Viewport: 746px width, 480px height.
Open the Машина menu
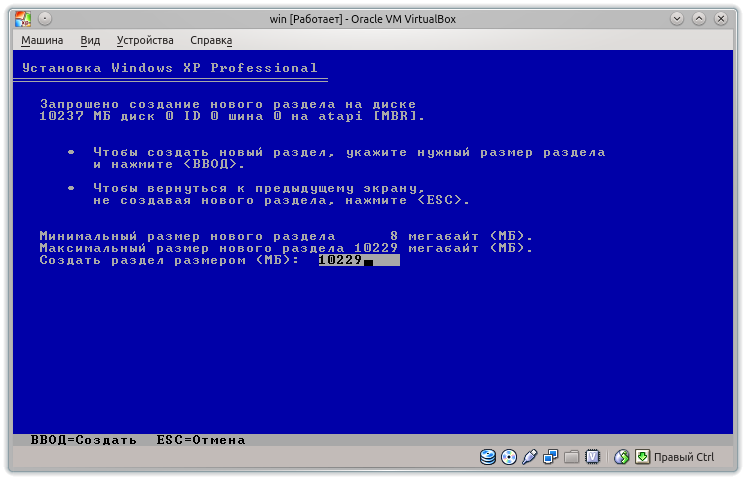pos(42,40)
